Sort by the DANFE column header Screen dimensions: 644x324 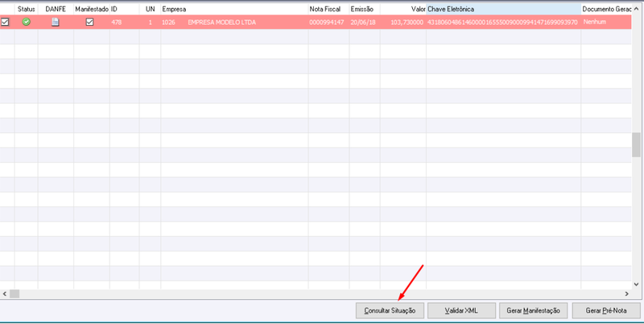[x=56, y=9]
